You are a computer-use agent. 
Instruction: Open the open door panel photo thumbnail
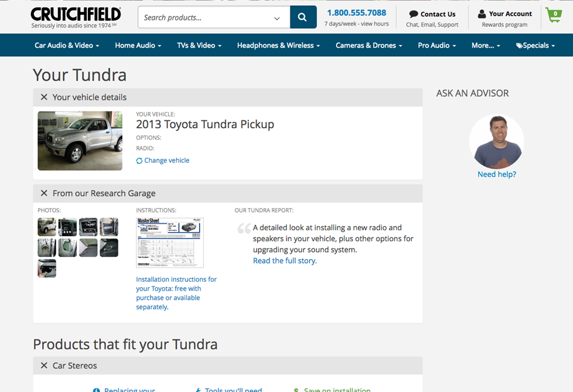coord(109,227)
